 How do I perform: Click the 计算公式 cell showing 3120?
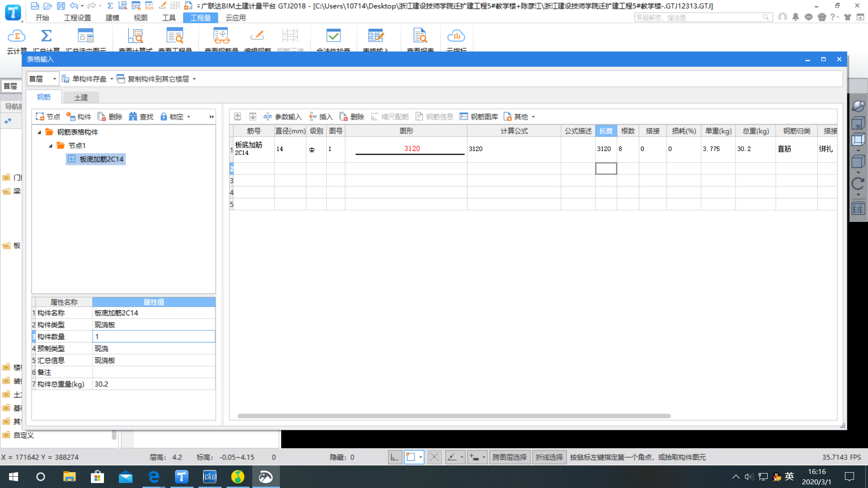514,149
